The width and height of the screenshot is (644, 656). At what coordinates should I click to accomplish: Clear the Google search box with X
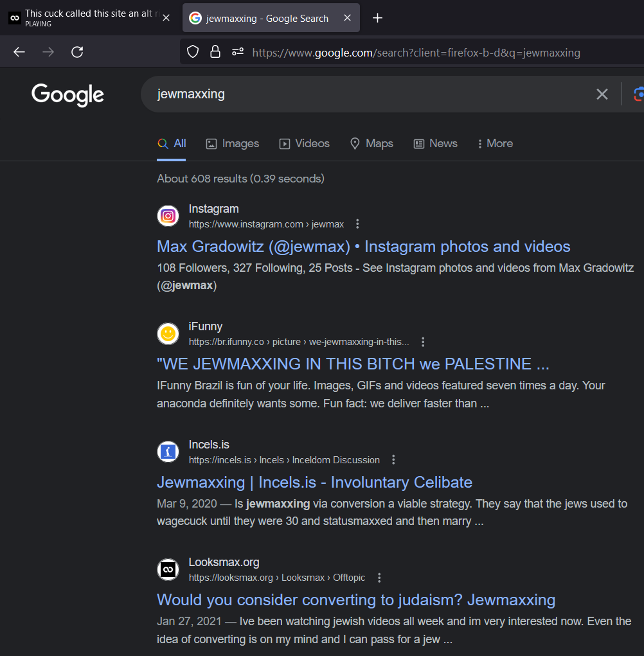tap(602, 94)
